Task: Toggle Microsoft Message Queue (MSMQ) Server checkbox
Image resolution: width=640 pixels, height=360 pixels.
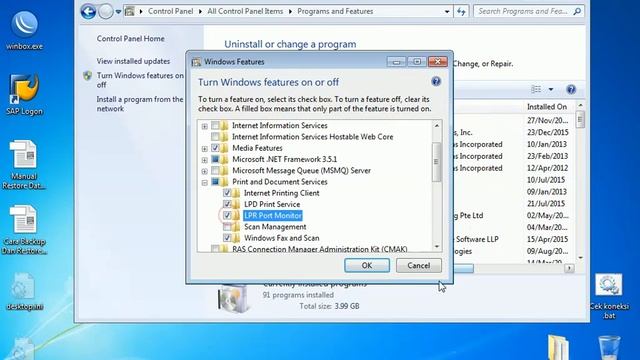Action: [215, 171]
